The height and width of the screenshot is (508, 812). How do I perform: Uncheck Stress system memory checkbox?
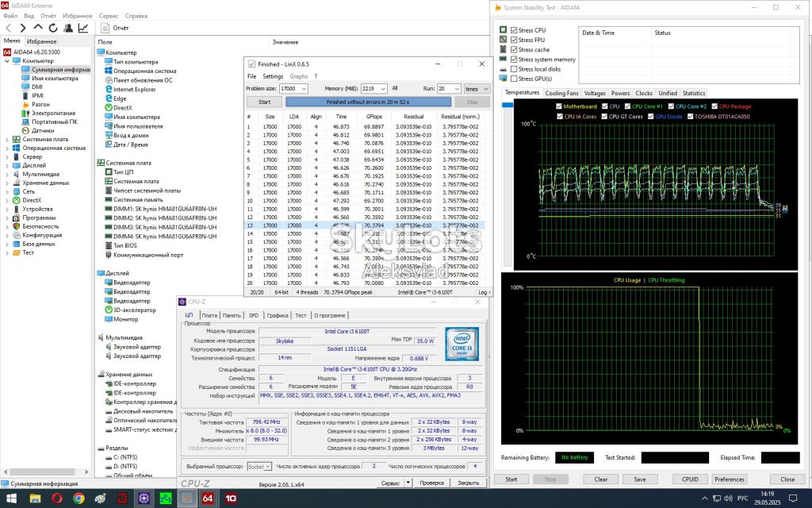pyautogui.click(x=514, y=60)
